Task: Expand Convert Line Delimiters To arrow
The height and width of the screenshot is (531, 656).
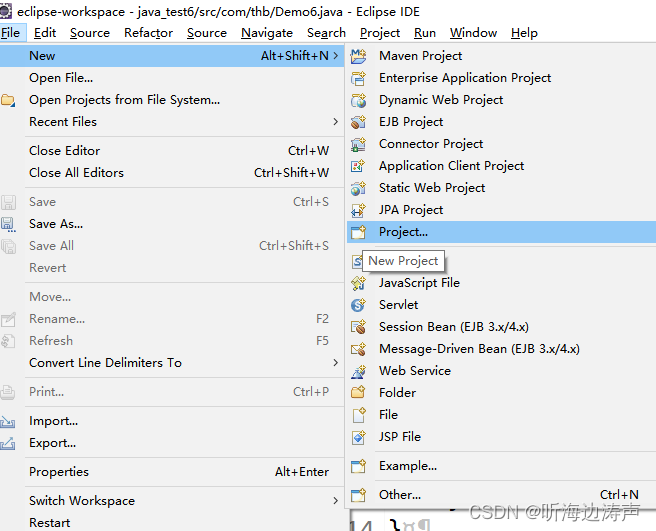Action: pos(336,363)
